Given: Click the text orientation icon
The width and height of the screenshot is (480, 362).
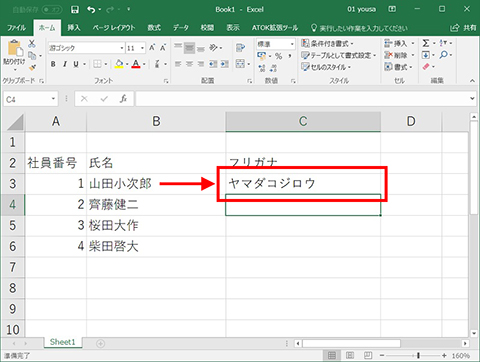Looking at the screenshot, I should [x=213, y=48].
